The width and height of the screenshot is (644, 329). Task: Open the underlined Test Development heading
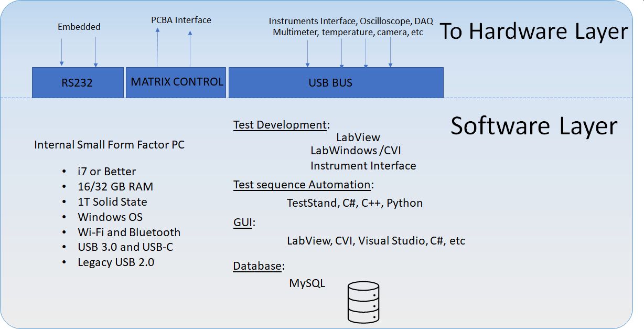pyautogui.click(x=280, y=125)
